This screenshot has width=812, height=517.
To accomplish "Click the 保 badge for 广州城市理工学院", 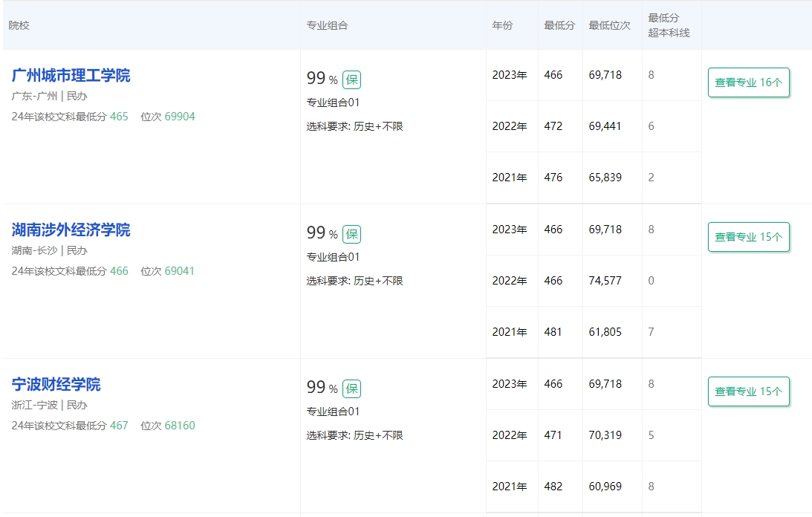I will [351, 79].
